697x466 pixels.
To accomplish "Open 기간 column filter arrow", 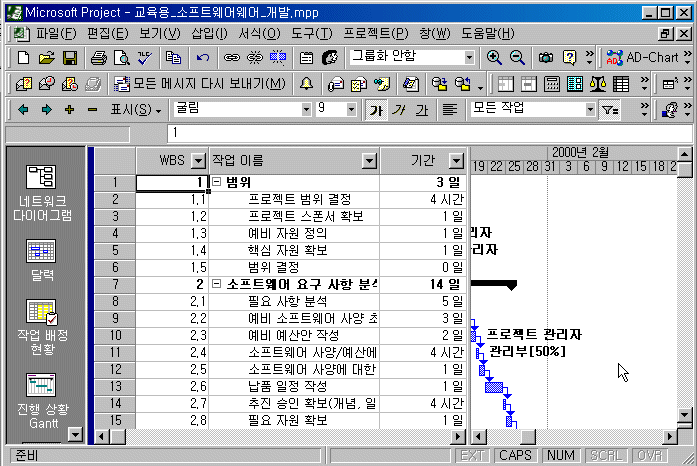I will coord(456,161).
